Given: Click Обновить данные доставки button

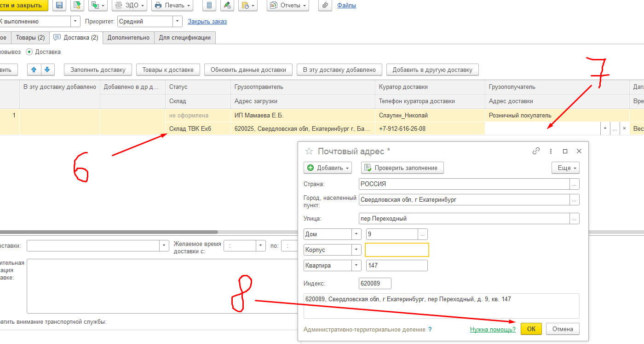Looking at the screenshot, I should [x=248, y=70].
